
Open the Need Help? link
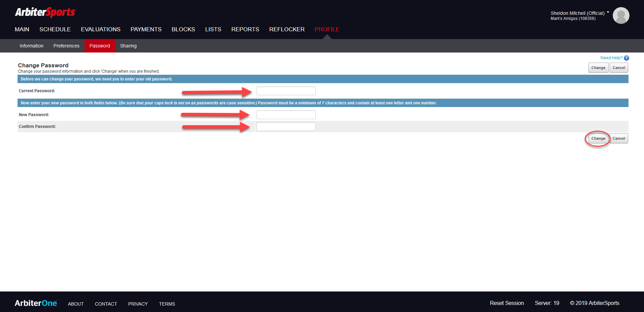pos(611,58)
